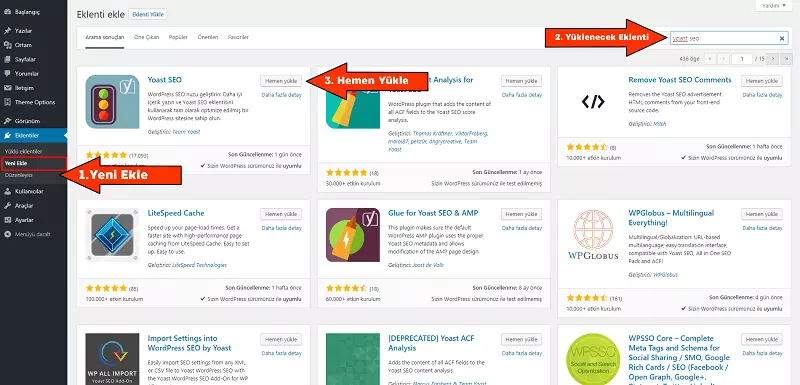Open LiteSpeed Technologies developer link
Image resolution: width=800 pixels, height=385 pixels.
point(199,265)
